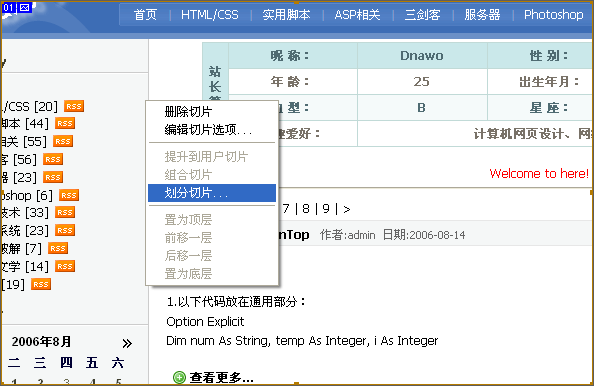Go to page 8 in pagination
The width and height of the screenshot is (594, 386).
[306, 209]
